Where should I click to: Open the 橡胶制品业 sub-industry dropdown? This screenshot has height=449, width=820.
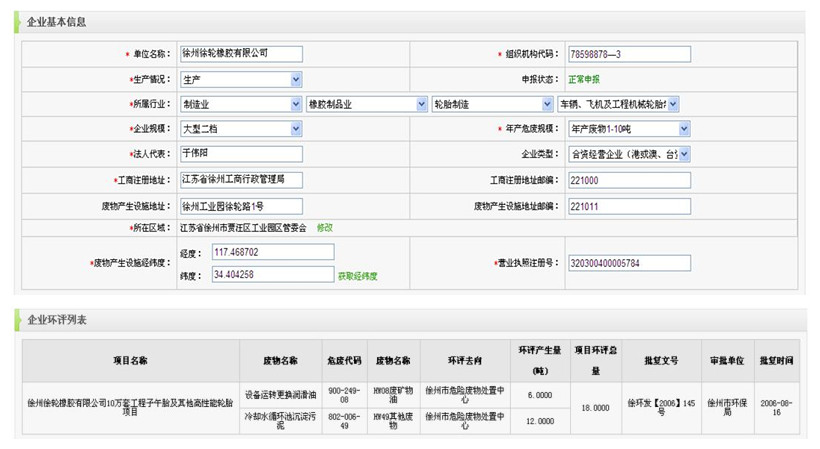pos(367,104)
